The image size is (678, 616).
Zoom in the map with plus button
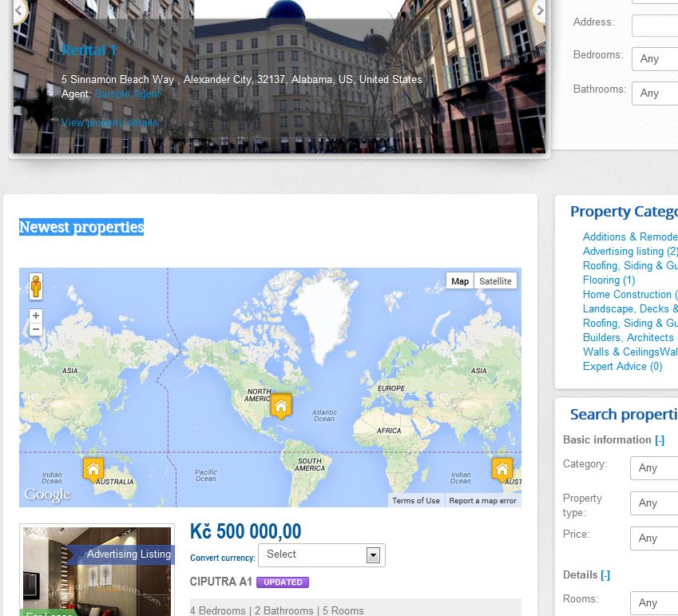click(36, 316)
